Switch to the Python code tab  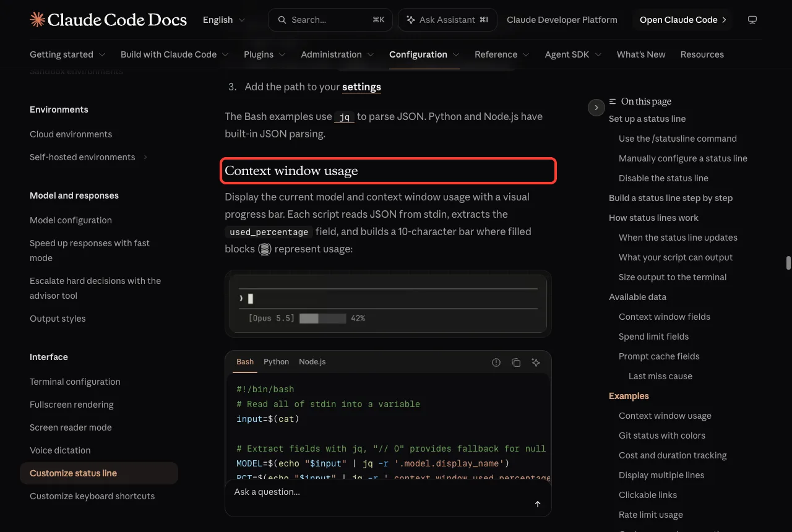pyautogui.click(x=276, y=362)
